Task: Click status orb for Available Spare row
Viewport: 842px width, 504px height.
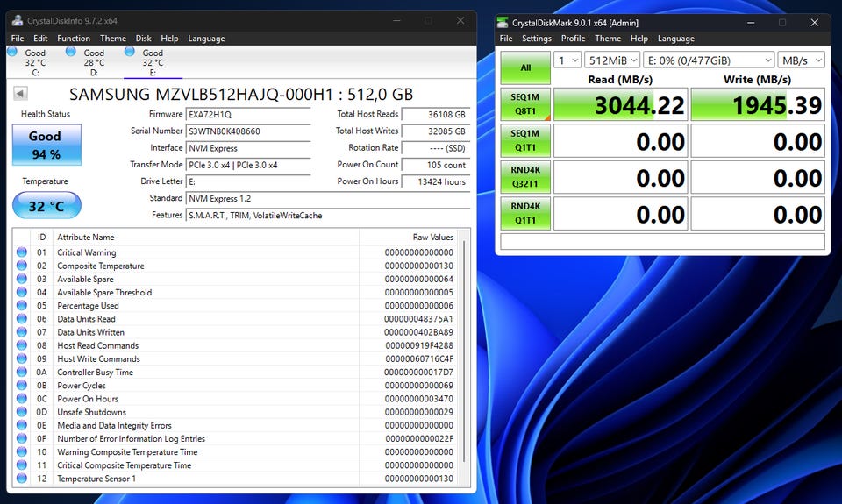Action: click(x=21, y=279)
